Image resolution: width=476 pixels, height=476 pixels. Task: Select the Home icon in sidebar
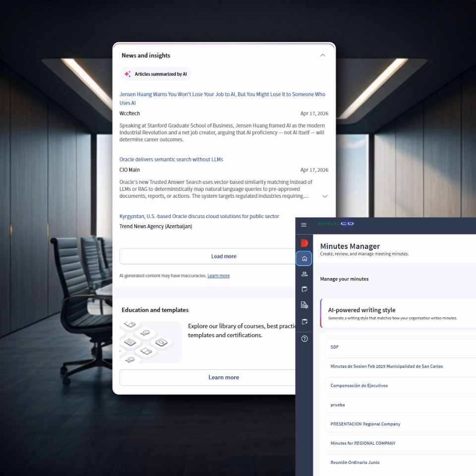(x=304, y=259)
